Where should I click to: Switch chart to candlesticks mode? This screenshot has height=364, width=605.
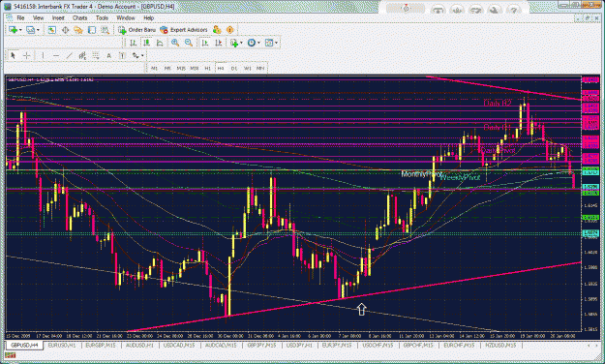coord(146,43)
